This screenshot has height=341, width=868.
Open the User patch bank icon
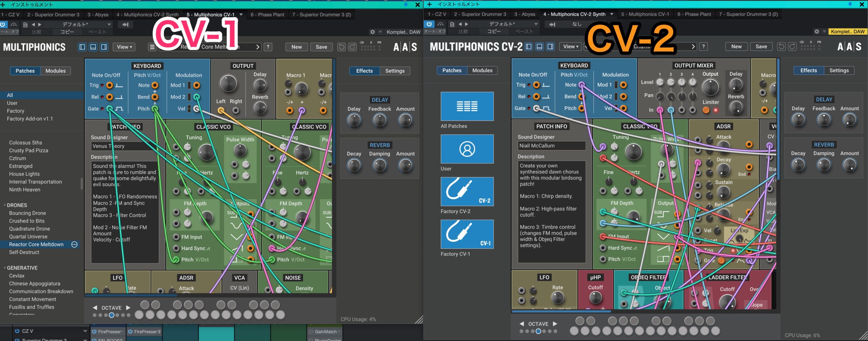[467, 149]
